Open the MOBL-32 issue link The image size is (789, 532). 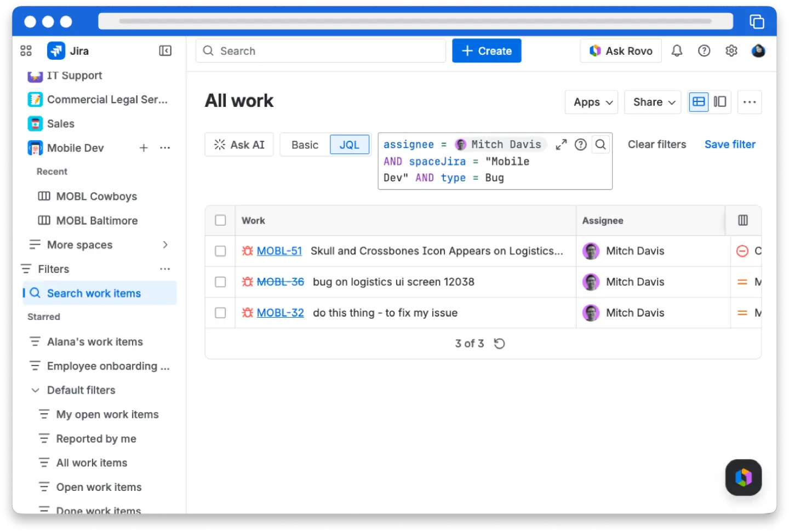[281, 313]
